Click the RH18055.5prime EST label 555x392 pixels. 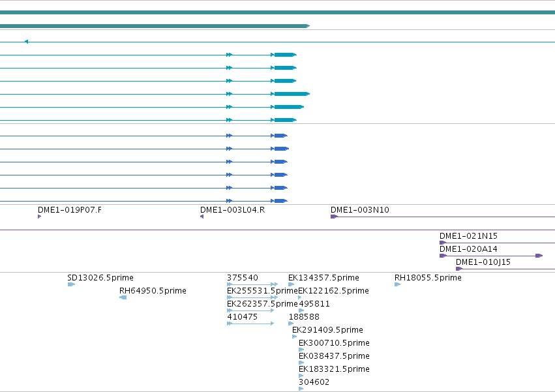pos(428,278)
